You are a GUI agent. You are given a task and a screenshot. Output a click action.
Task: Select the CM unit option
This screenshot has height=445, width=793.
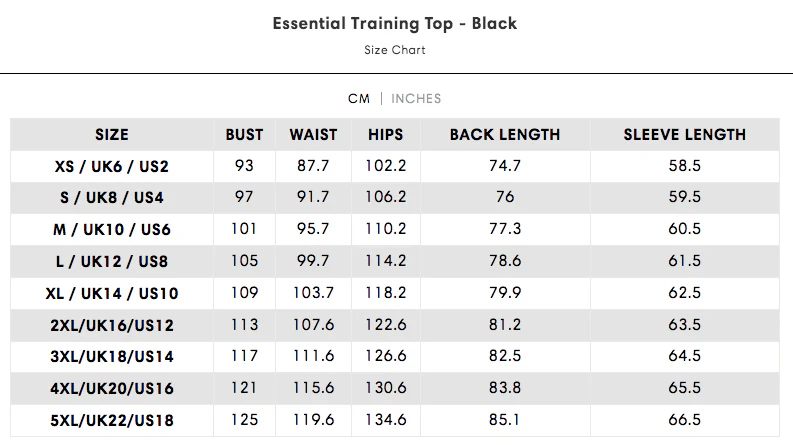tap(359, 98)
